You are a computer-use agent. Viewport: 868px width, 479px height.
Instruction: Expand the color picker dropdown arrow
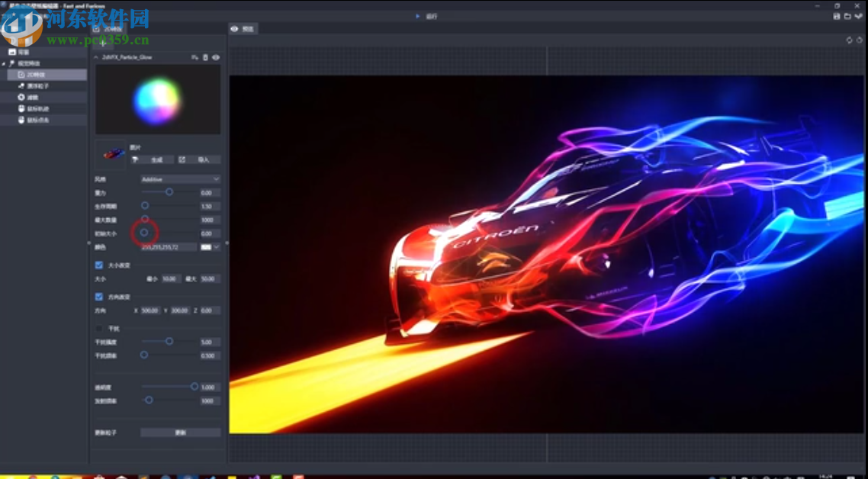217,247
